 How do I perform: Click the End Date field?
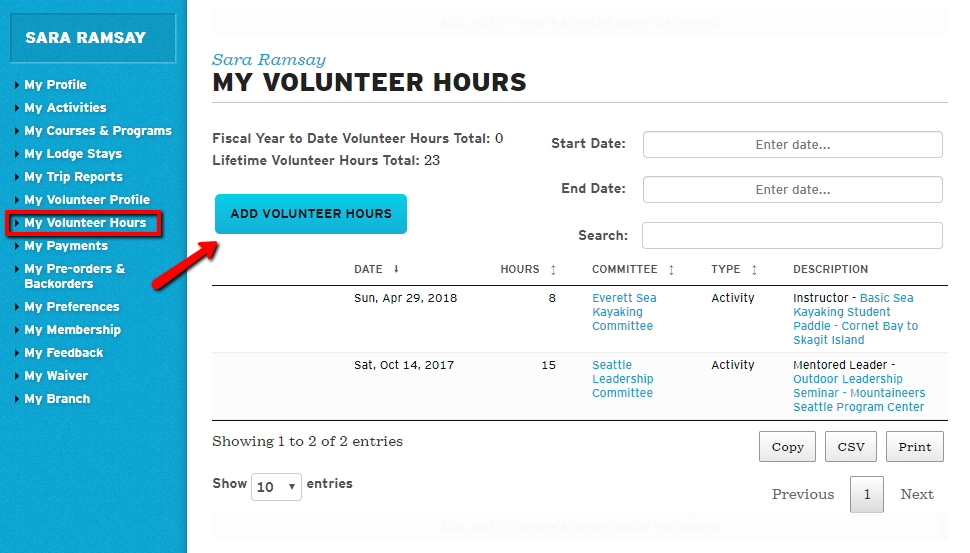[x=792, y=189]
